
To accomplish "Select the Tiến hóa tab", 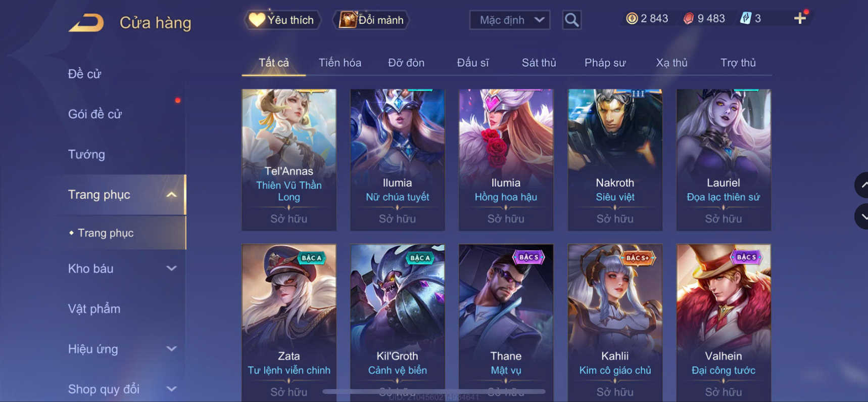I will coord(340,63).
